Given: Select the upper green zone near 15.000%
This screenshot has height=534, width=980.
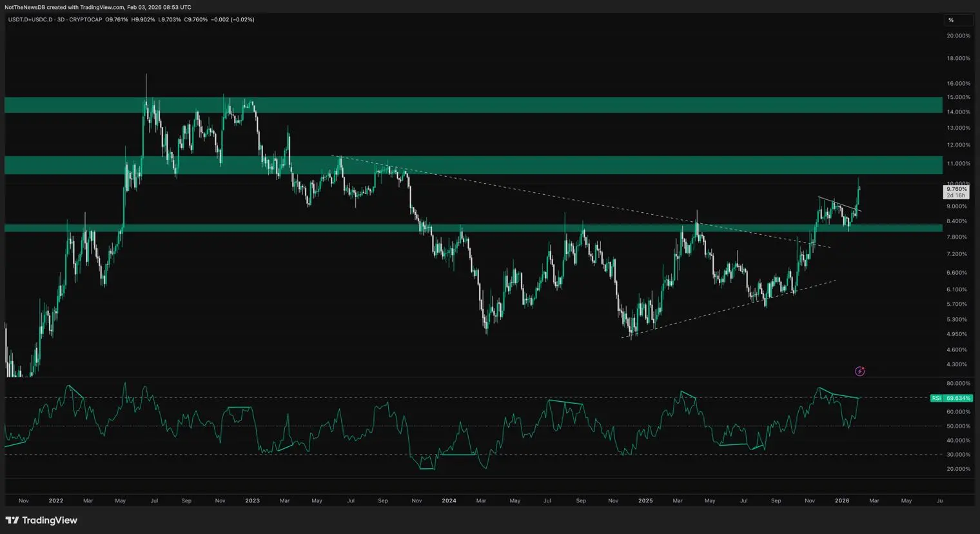Looking at the screenshot, I should point(473,105).
